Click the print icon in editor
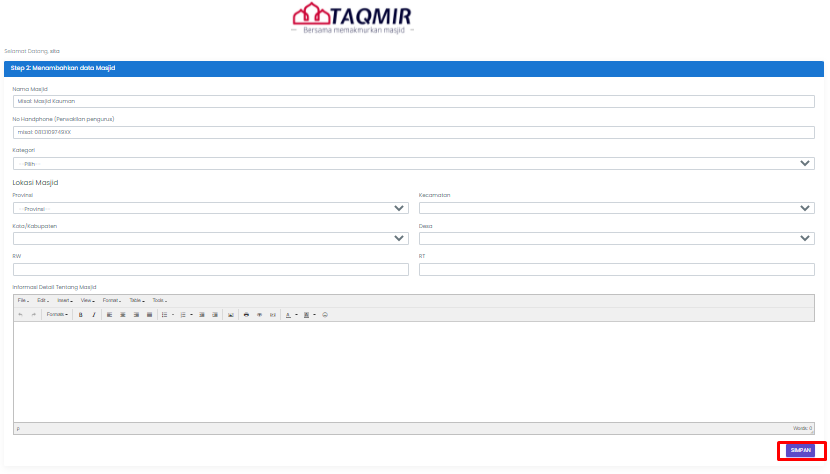Viewport: 830px width, 474px height. [x=246, y=314]
